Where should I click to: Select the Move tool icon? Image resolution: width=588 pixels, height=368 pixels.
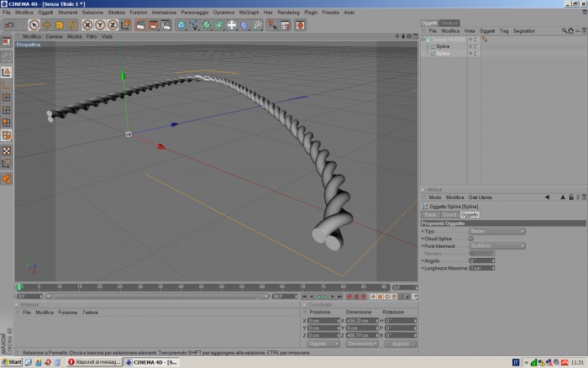(x=46, y=25)
